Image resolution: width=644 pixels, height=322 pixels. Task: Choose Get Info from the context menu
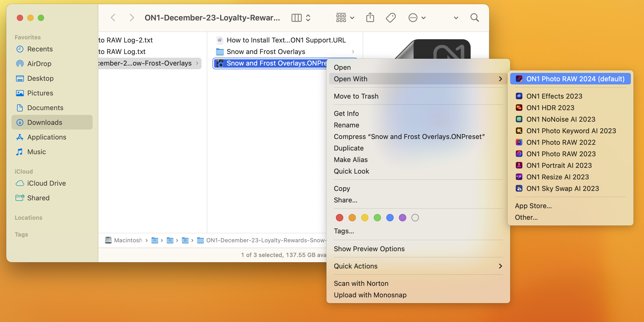[x=418, y=114]
